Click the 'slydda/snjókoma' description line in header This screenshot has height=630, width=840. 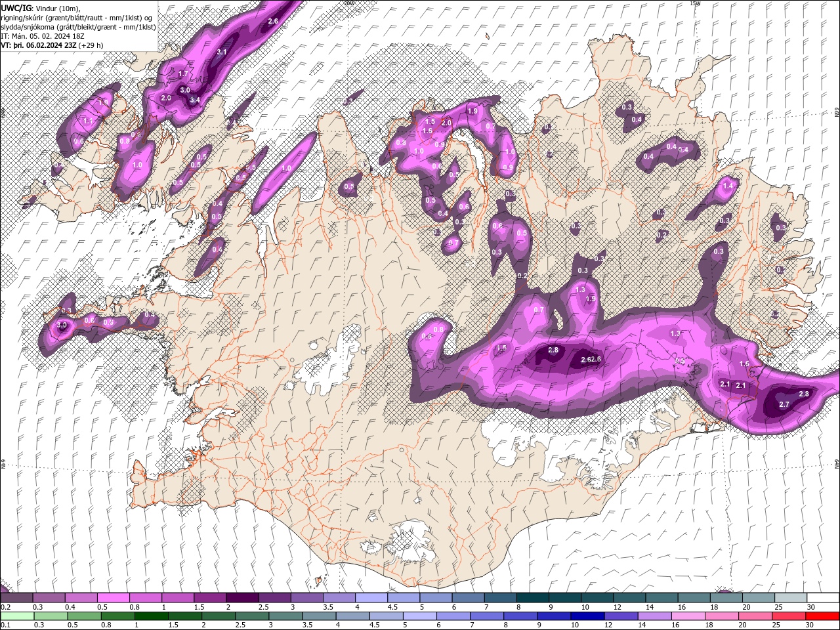pyautogui.click(x=78, y=27)
